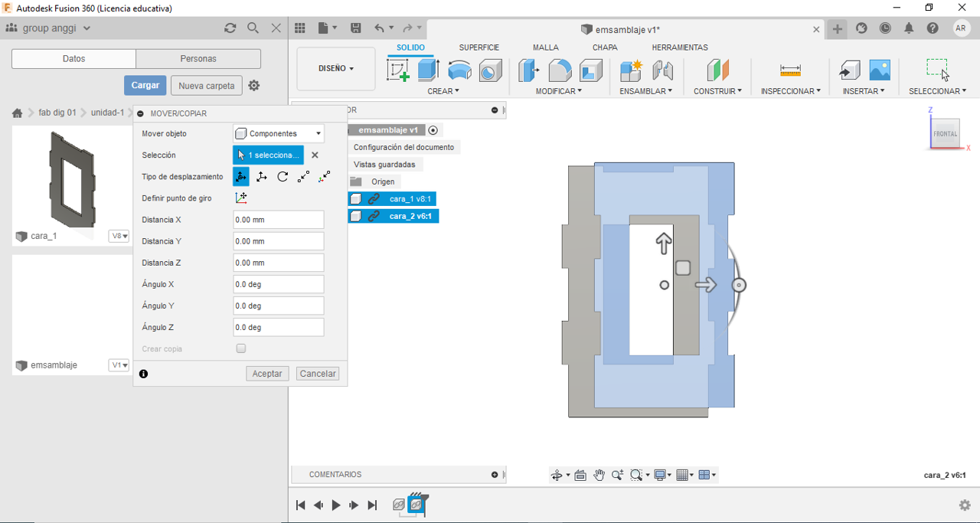
Task: Click the Aceptar button
Action: [267, 374]
